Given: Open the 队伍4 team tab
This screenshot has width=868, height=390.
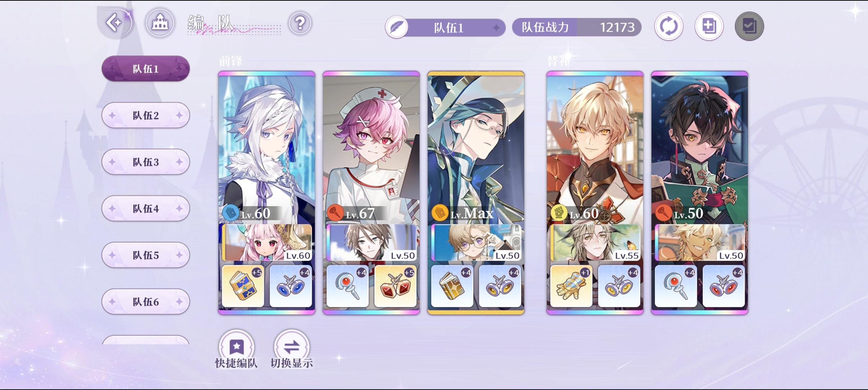Looking at the screenshot, I should click(146, 208).
